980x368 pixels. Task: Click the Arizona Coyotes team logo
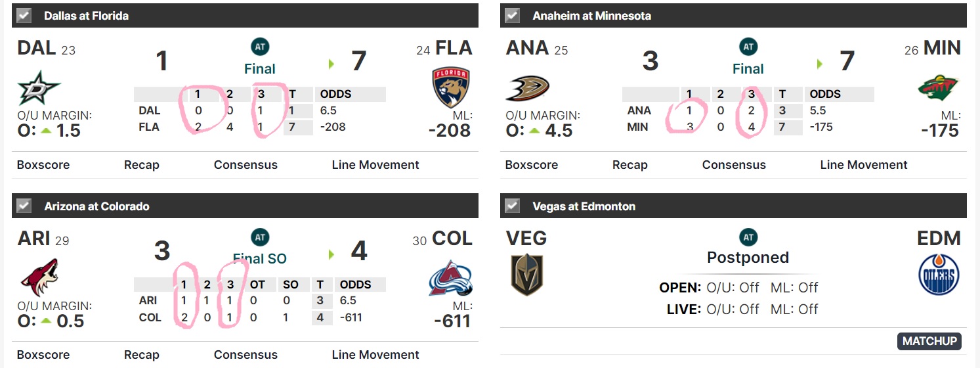click(39, 277)
